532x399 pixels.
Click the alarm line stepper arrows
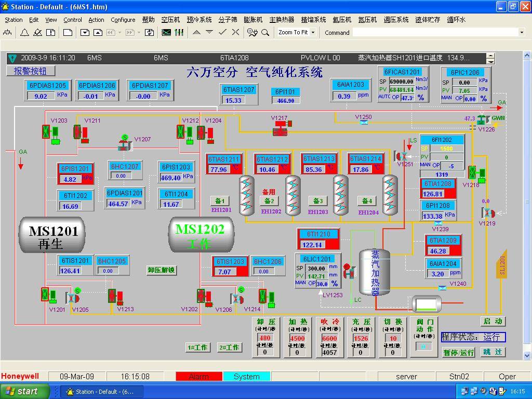(490, 58)
